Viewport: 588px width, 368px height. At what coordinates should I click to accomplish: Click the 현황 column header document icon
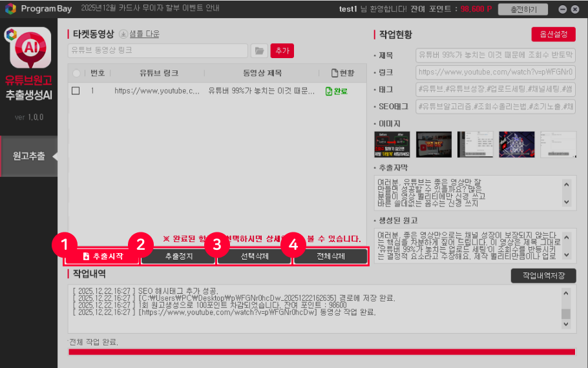point(334,73)
